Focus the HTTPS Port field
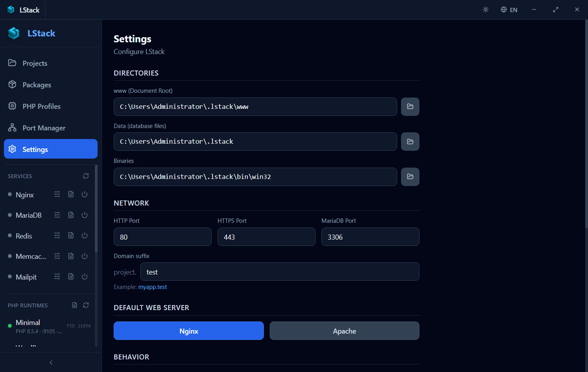The width and height of the screenshot is (588, 372). pyautogui.click(x=267, y=237)
